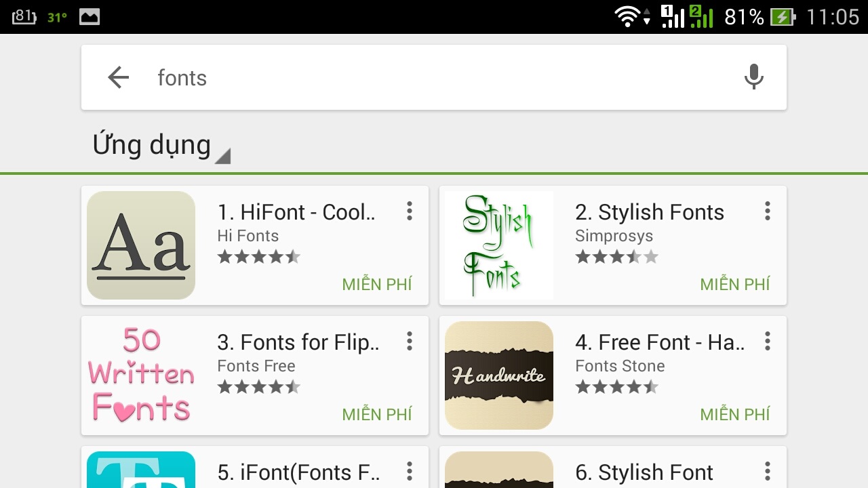Open overflow menu for iFont app

tap(410, 471)
